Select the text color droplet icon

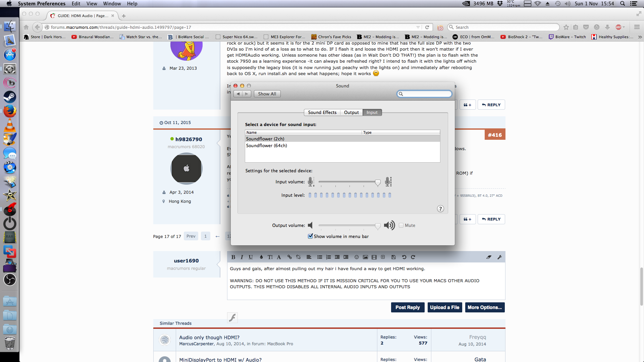[261, 257]
